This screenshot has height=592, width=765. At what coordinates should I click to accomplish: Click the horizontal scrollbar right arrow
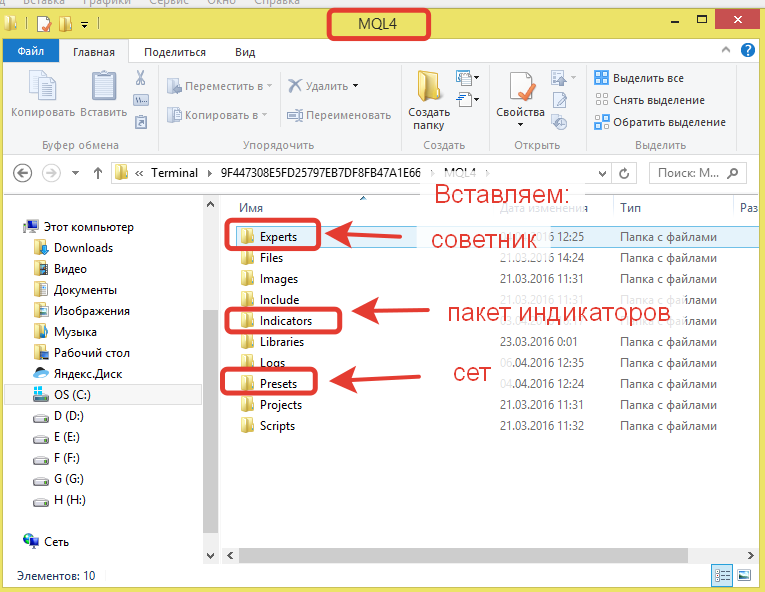pos(751,555)
